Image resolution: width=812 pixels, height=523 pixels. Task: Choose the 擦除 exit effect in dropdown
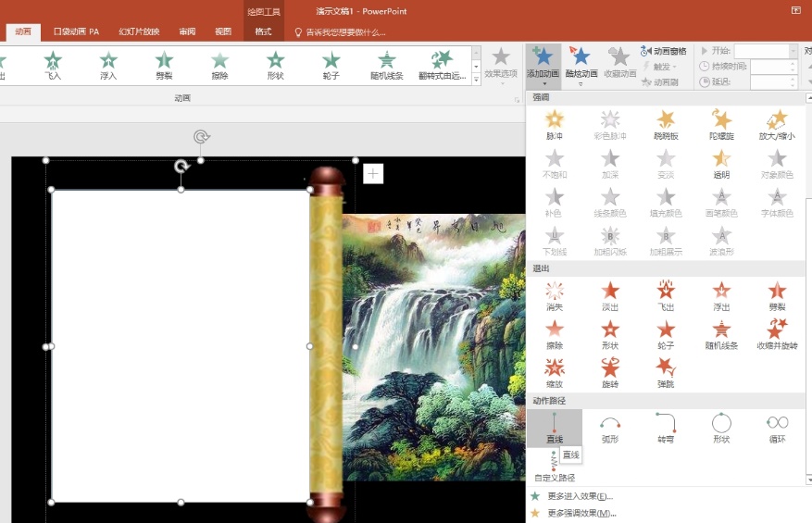pyautogui.click(x=554, y=335)
